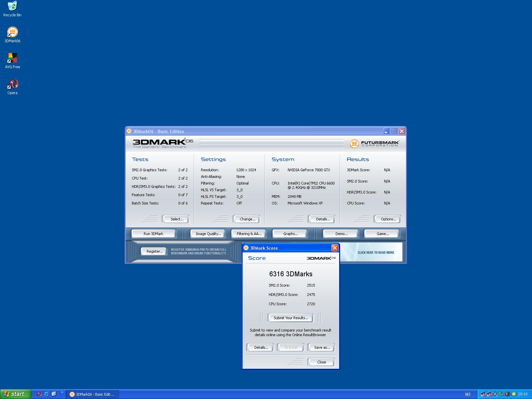Open Details... in the Score dialog
This screenshot has width=532, height=399.
pyautogui.click(x=260, y=347)
